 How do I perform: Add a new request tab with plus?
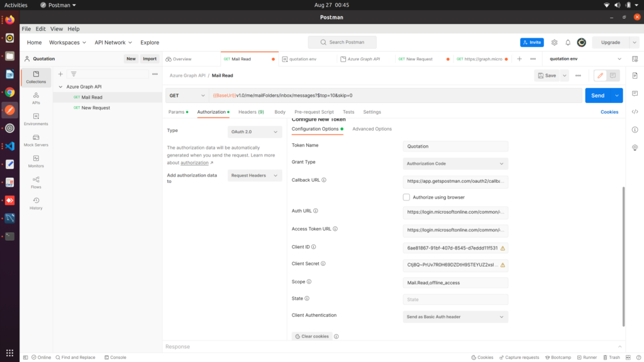point(519,58)
